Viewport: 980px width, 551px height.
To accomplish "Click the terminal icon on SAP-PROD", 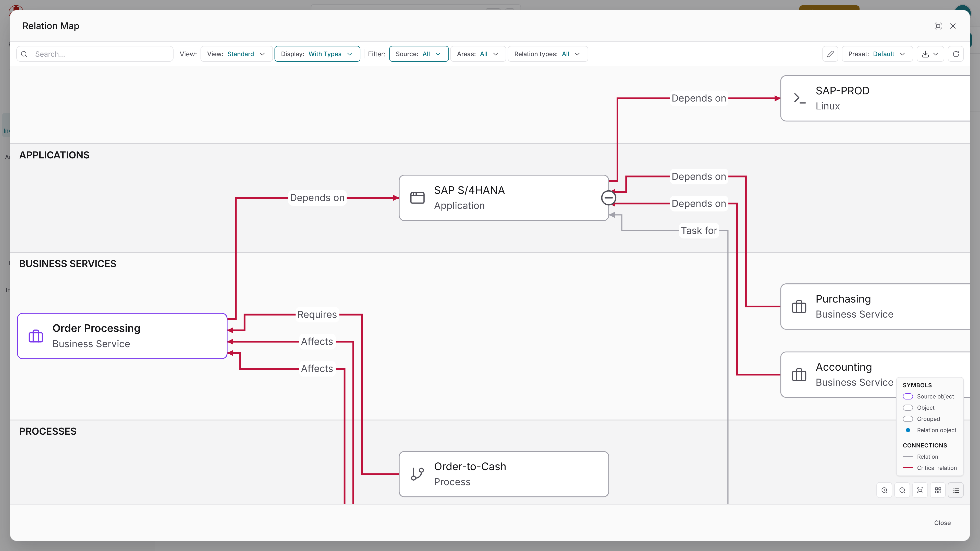I will 799,98.
